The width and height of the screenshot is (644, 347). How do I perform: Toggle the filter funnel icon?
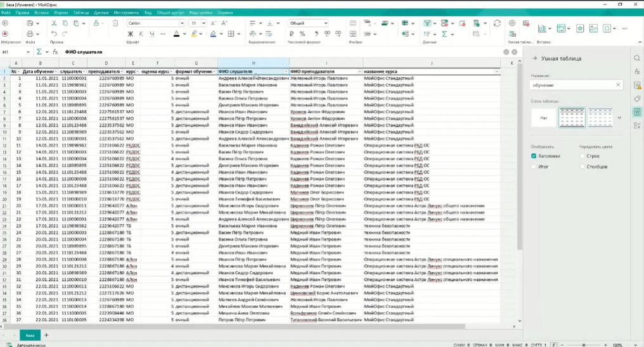point(427,23)
